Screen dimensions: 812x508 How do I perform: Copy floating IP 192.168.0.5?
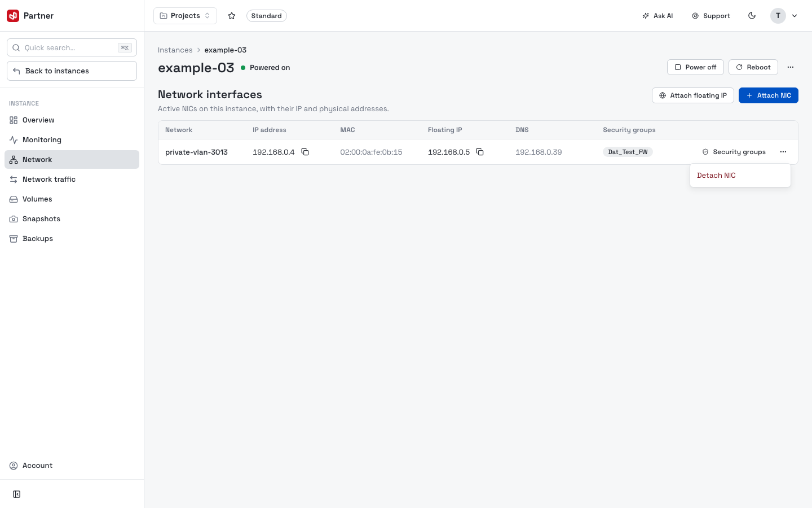[x=480, y=152]
